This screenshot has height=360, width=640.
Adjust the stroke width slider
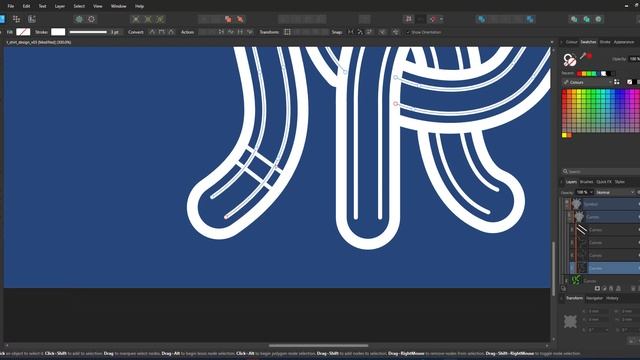point(88,32)
